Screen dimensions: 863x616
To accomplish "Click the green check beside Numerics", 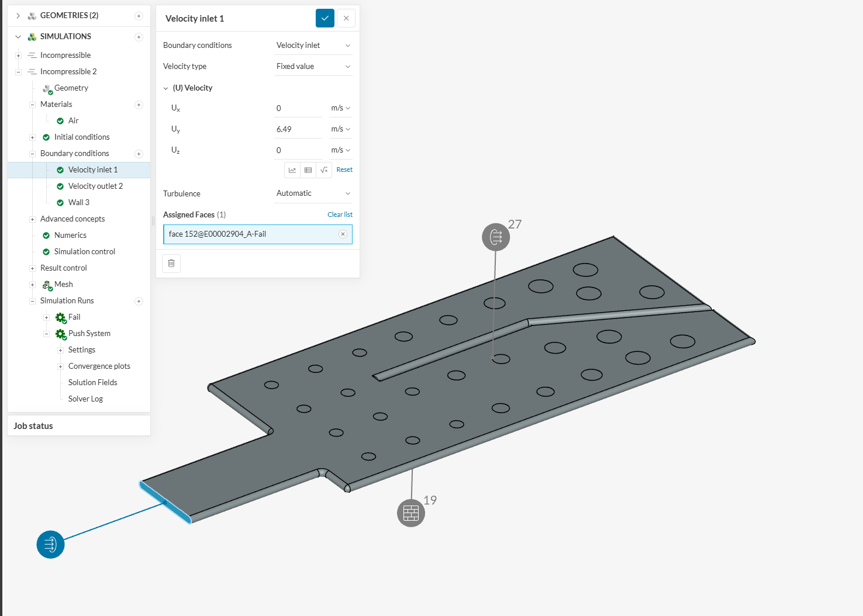I will (x=46, y=236).
